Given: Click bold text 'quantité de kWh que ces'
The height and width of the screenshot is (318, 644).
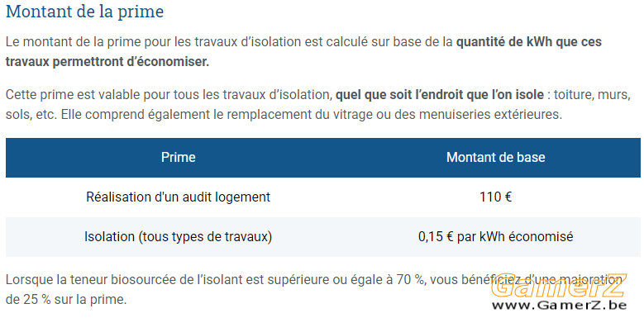Looking at the screenshot, I should coord(529,42).
